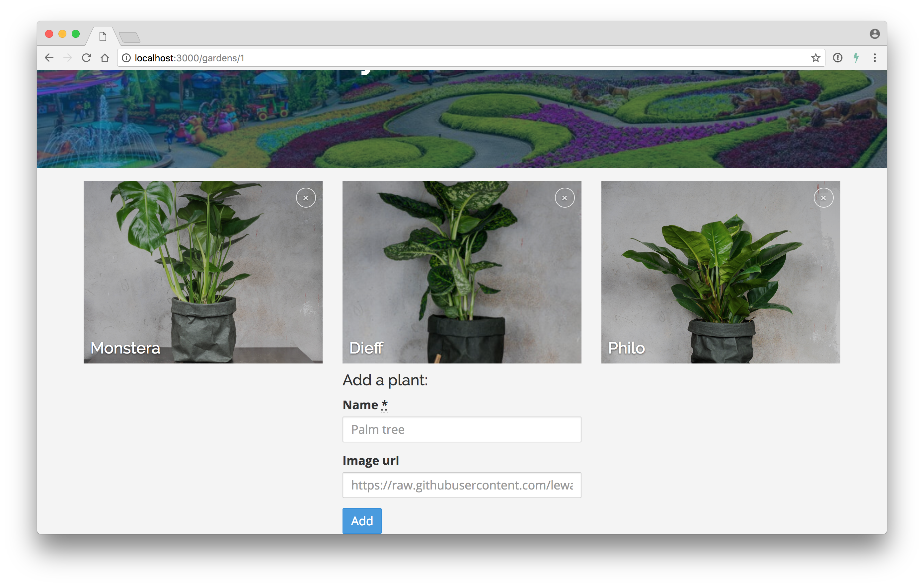The image size is (924, 587).
Task: Bookmark this page with star icon
Action: 815,58
